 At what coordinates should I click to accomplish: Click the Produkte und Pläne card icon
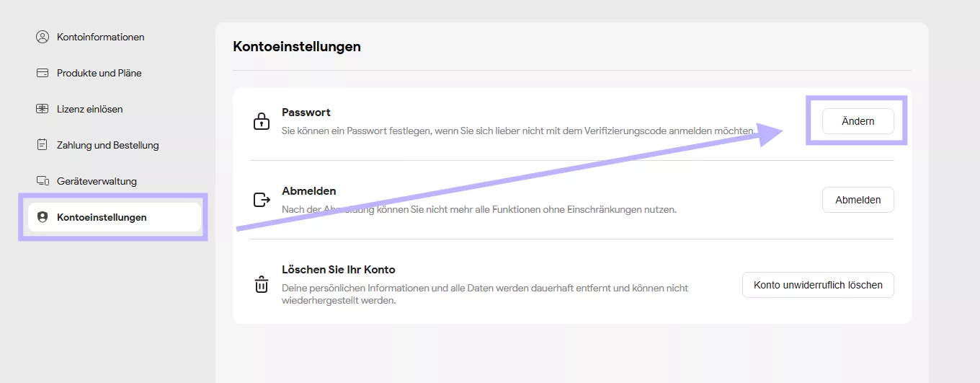43,73
